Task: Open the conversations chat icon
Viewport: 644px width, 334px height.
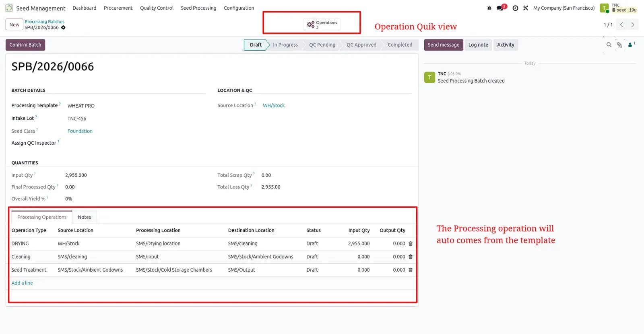Action: click(x=501, y=8)
